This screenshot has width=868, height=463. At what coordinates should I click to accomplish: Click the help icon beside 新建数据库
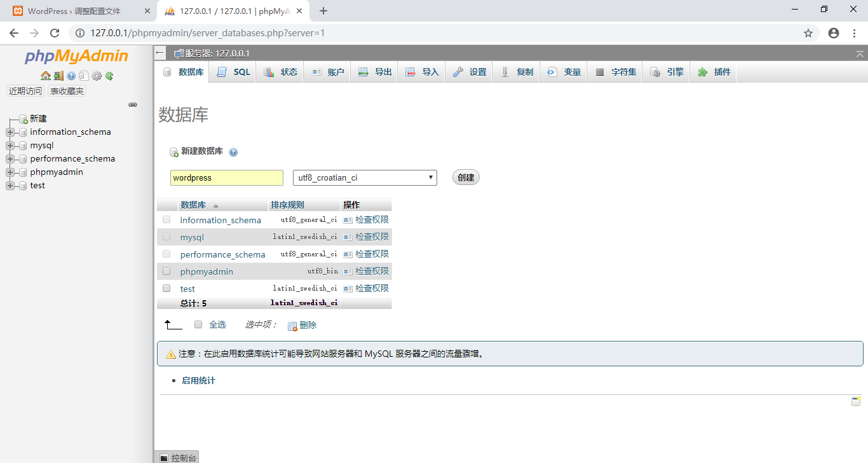(x=233, y=152)
